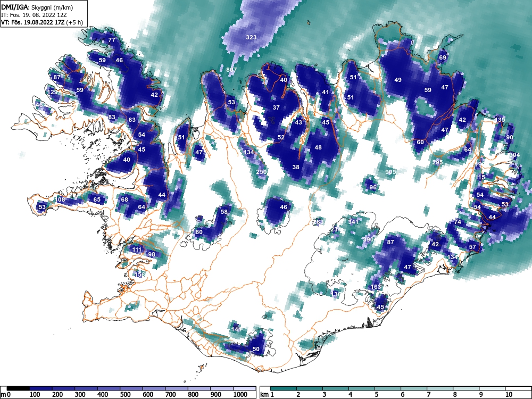The height and width of the screenshot is (399, 532).
Task: Select the 90 visibility value
Action: 510,137
